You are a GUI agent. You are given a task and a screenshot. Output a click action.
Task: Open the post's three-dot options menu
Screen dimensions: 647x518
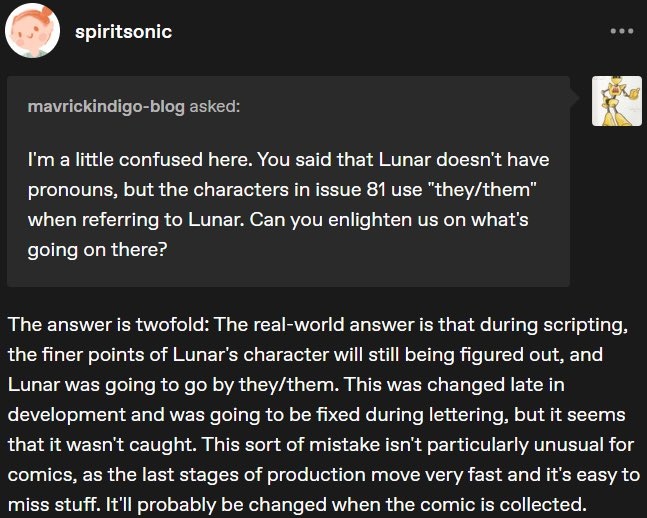[621, 31]
